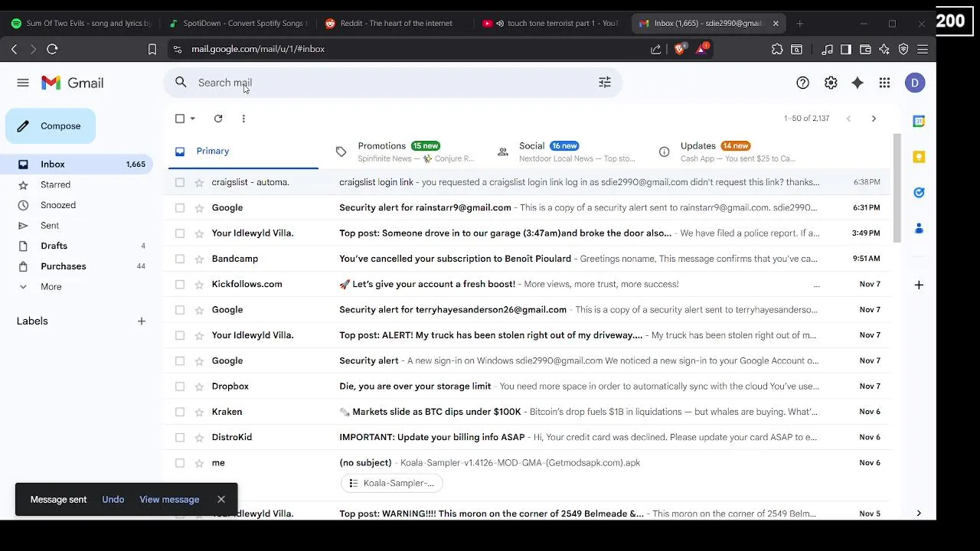Expand More in left sidebar
Image resolution: width=980 pixels, height=551 pixels.
[51, 287]
